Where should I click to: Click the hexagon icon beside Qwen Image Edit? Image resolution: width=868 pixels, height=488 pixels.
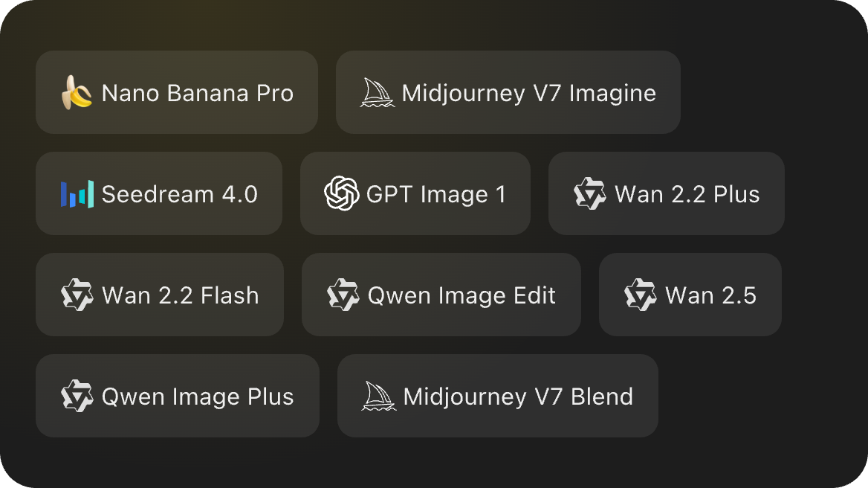tap(343, 295)
